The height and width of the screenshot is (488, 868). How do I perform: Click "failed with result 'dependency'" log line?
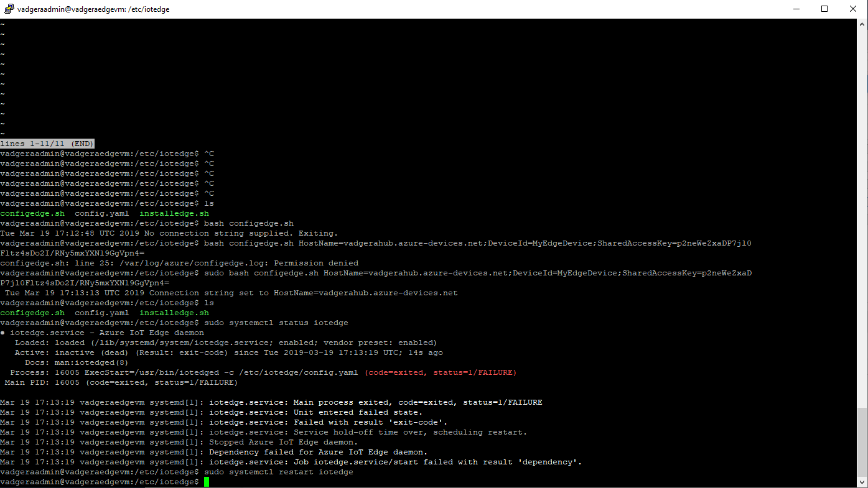click(x=291, y=462)
